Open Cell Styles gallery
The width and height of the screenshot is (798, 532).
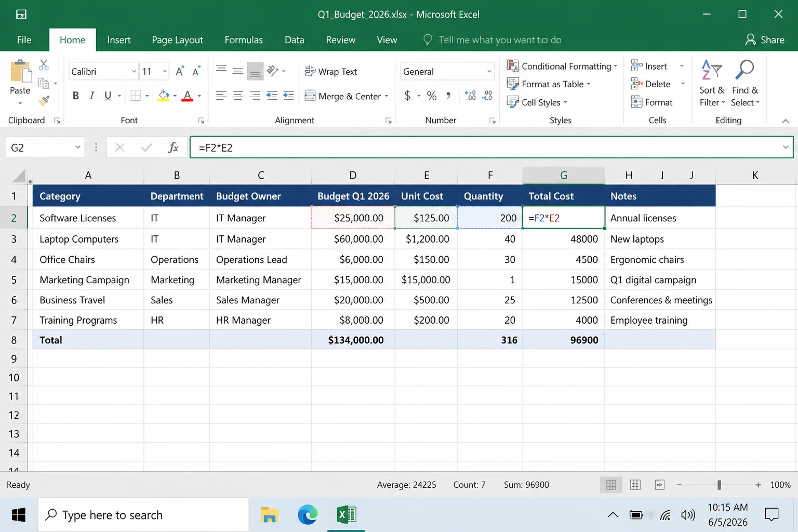537,102
